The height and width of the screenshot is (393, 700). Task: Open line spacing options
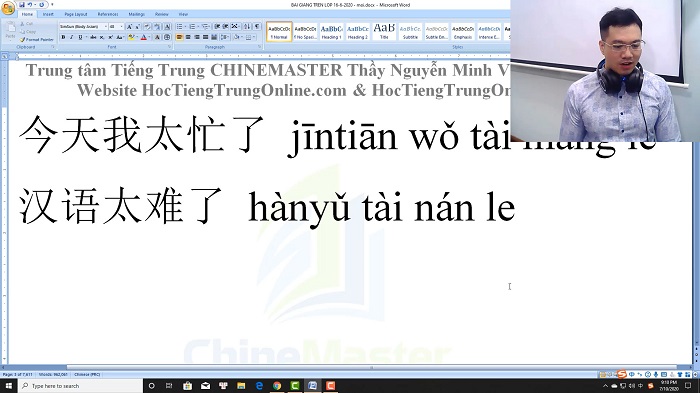(x=225, y=37)
